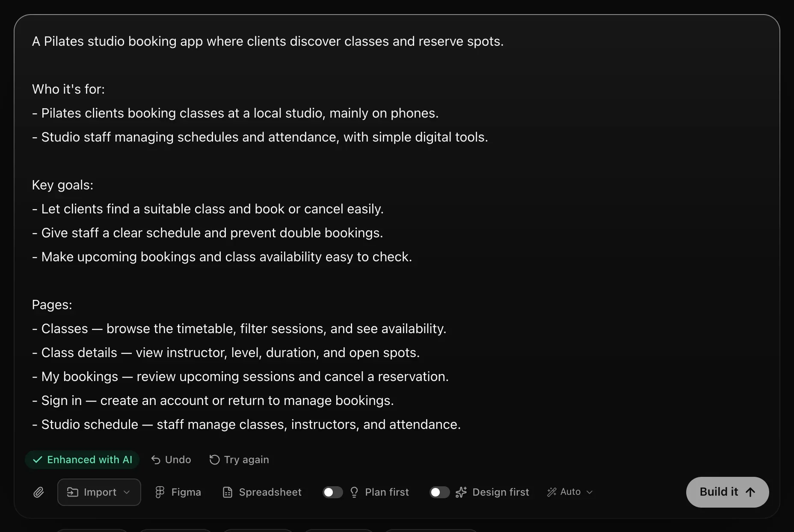Screen dimensions: 794x532
Task: Click the Spreadsheet document icon
Action: tap(228, 492)
